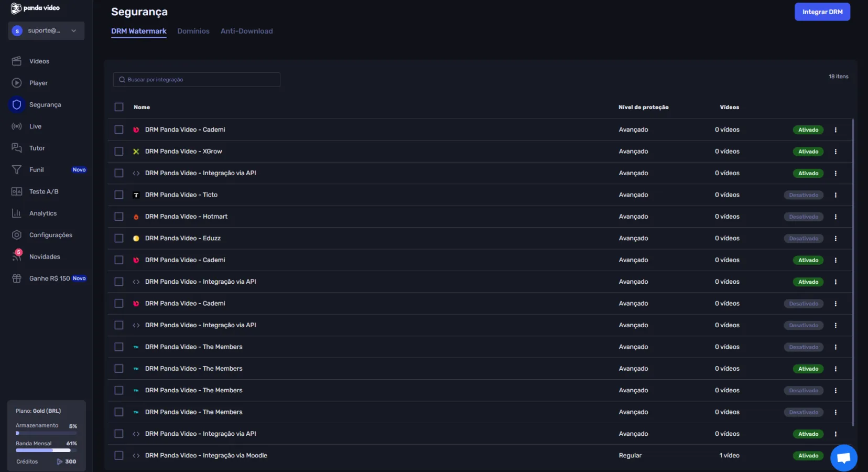
Task: Toggle Ativado status on XGrow row
Action: pyautogui.click(x=808, y=152)
